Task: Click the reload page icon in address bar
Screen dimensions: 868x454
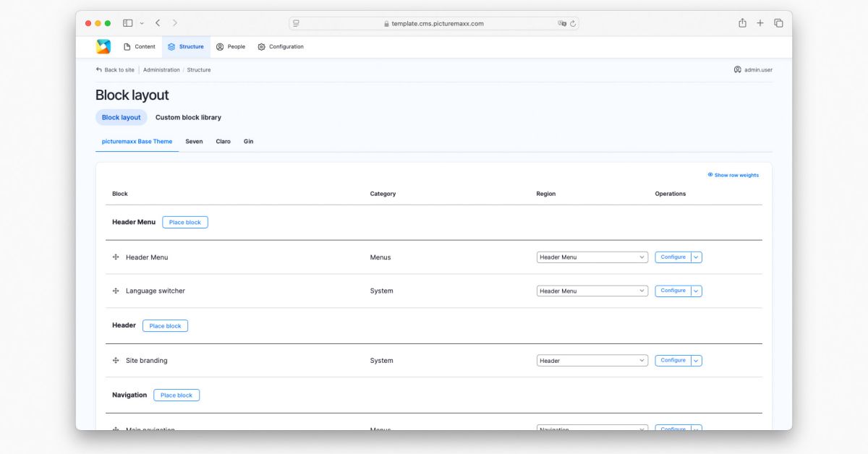Action: tap(573, 23)
